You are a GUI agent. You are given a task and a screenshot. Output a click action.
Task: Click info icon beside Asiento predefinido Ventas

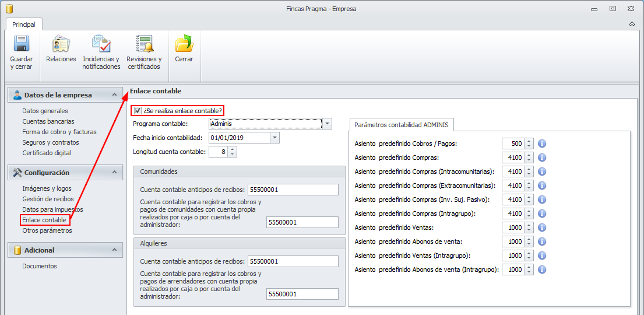click(541, 228)
